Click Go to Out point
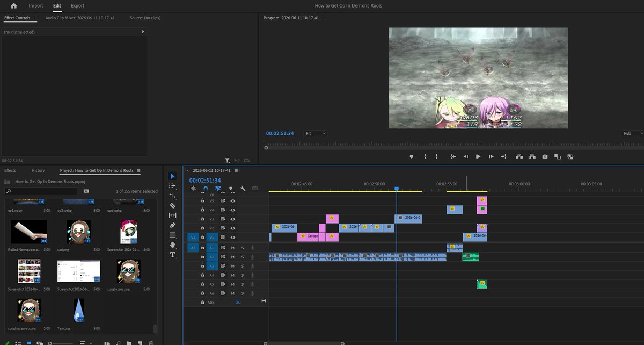This screenshot has width=644, height=345. pos(503,156)
